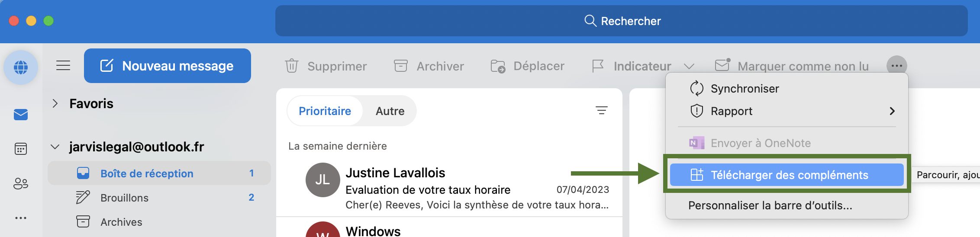Click the Supprimer trash icon
Image resolution: width=980 pixels, height=237 pixels.
click(x=292, y=66)
